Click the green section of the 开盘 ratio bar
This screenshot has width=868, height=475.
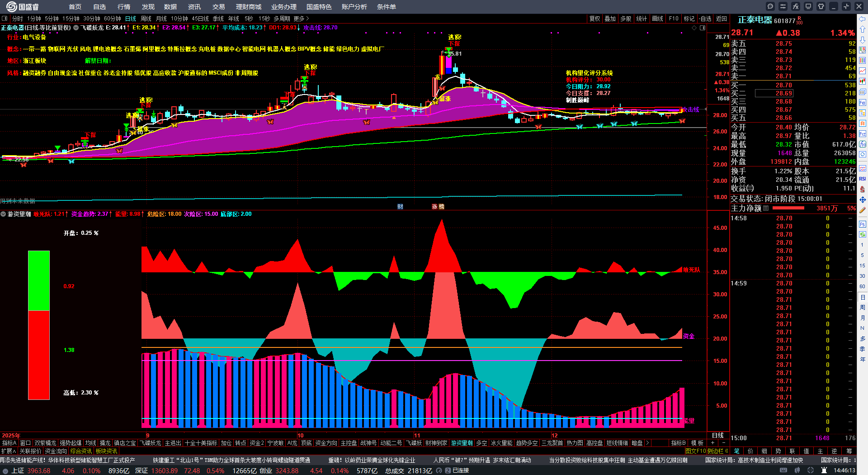(x=39, y=280)
